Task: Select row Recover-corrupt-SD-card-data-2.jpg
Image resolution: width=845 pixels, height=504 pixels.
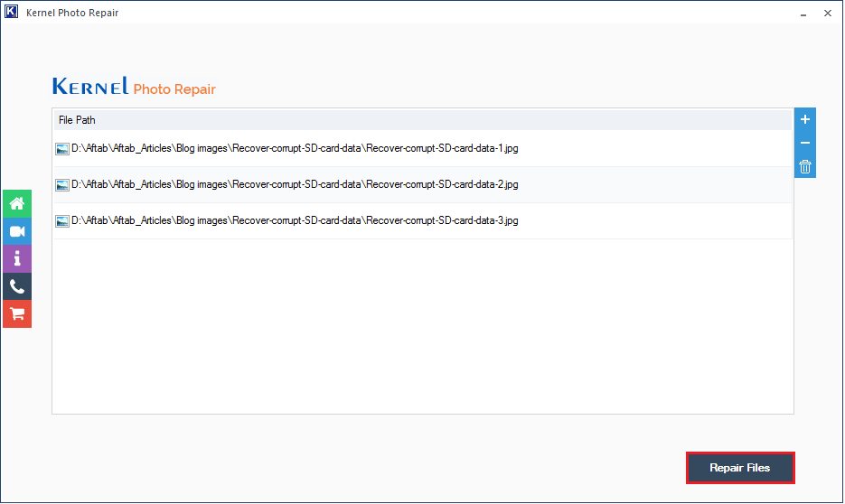Action: [423, 184]
